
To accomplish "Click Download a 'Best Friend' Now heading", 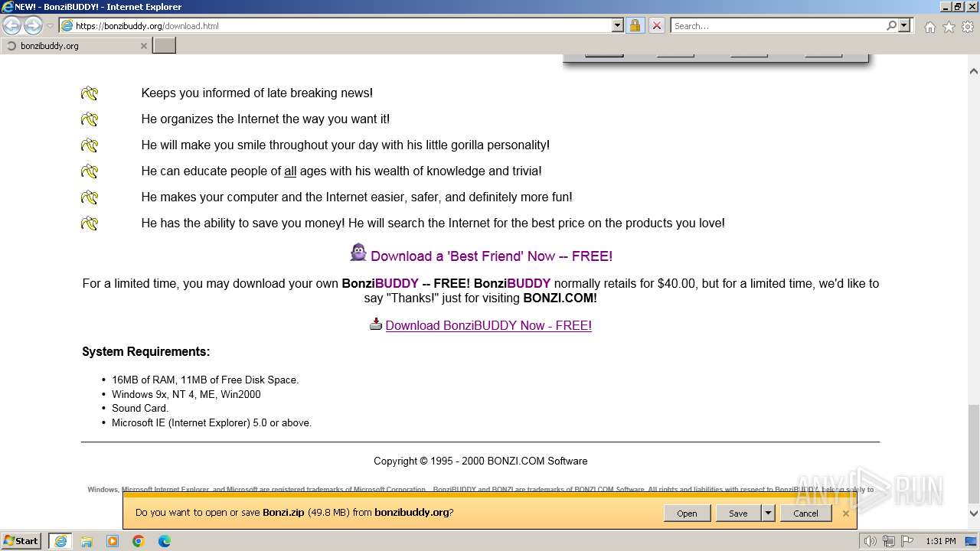I will pos(492,256).
